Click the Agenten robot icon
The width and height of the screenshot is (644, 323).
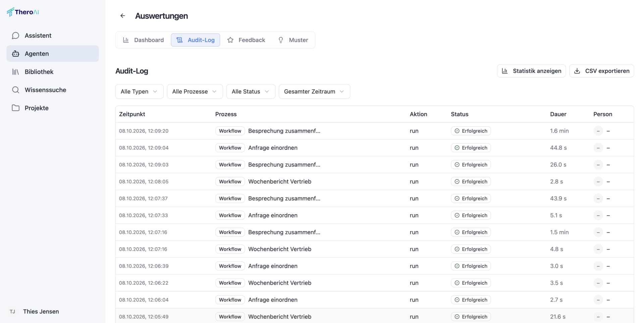pos(15,54)
